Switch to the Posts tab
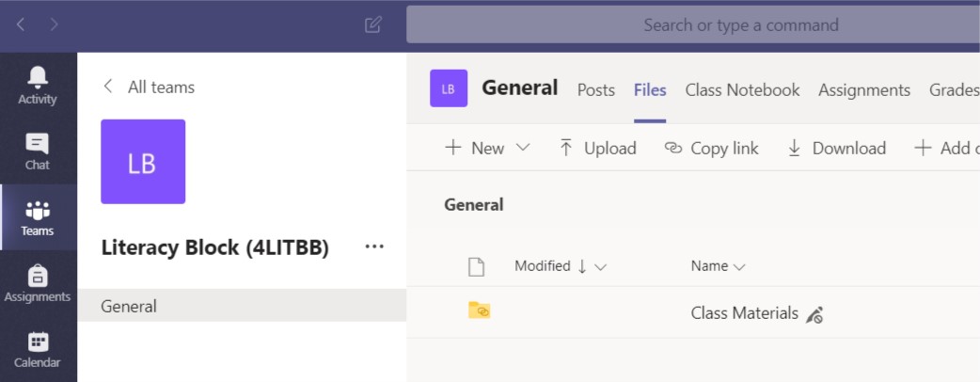980x382 pixels. pos(595,90)
